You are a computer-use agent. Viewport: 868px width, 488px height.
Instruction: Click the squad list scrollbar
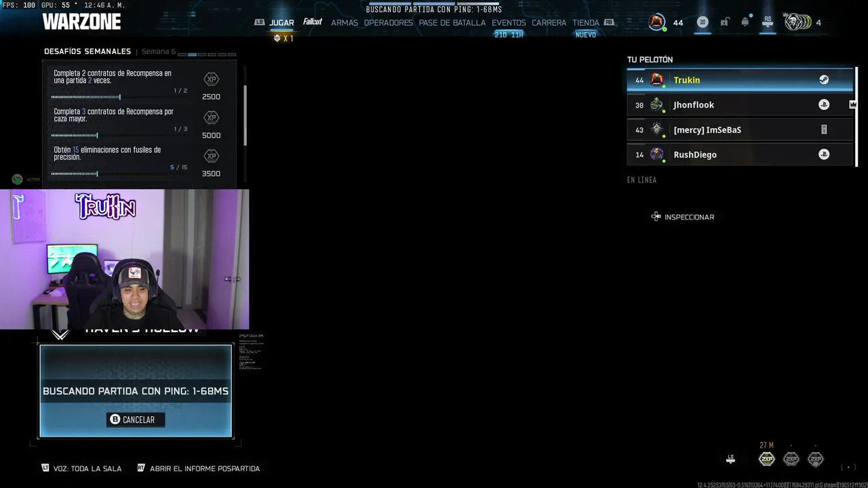point(856,117)
